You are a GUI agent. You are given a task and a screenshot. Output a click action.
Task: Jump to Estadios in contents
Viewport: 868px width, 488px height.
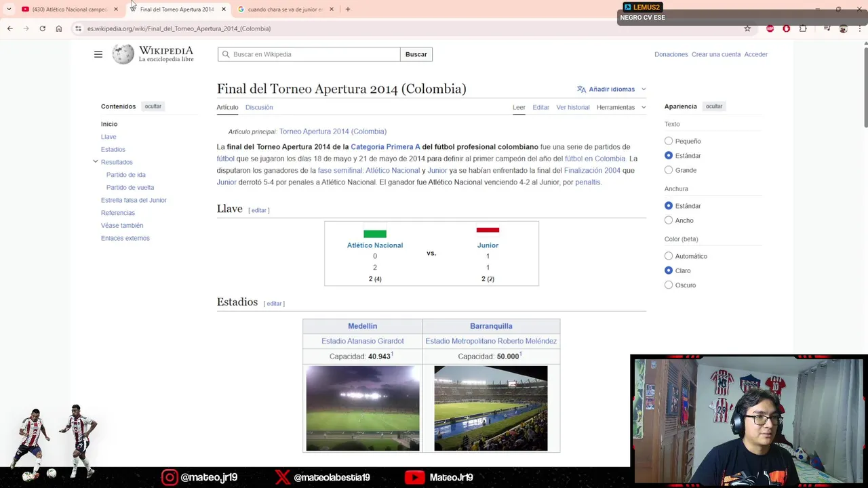(x=113, y=149)
